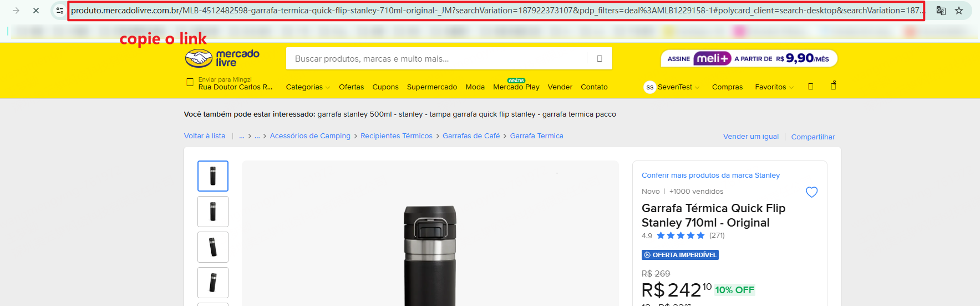
Task: Go to the Ofertas menu item
Action: pos(351,87)
